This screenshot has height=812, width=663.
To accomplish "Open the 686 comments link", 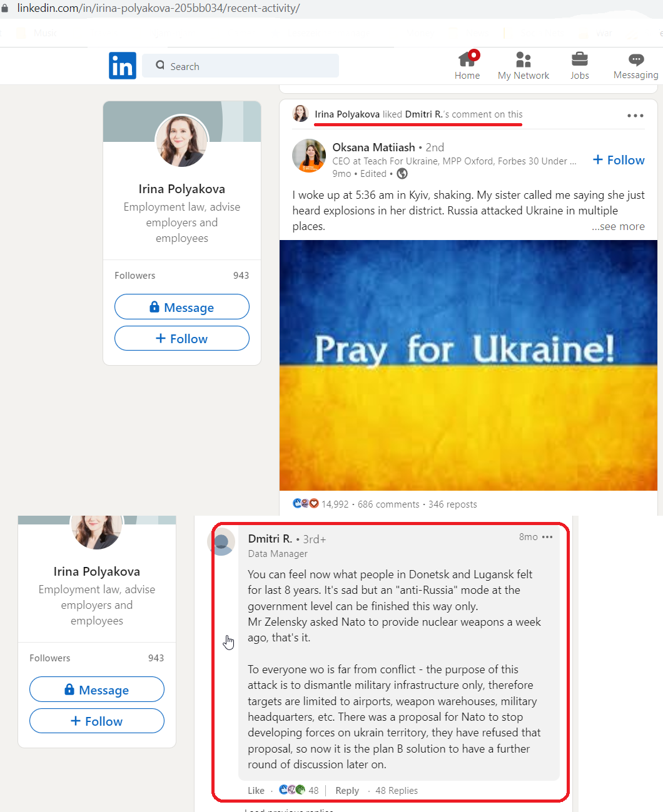I will click(x=388, y=504).
